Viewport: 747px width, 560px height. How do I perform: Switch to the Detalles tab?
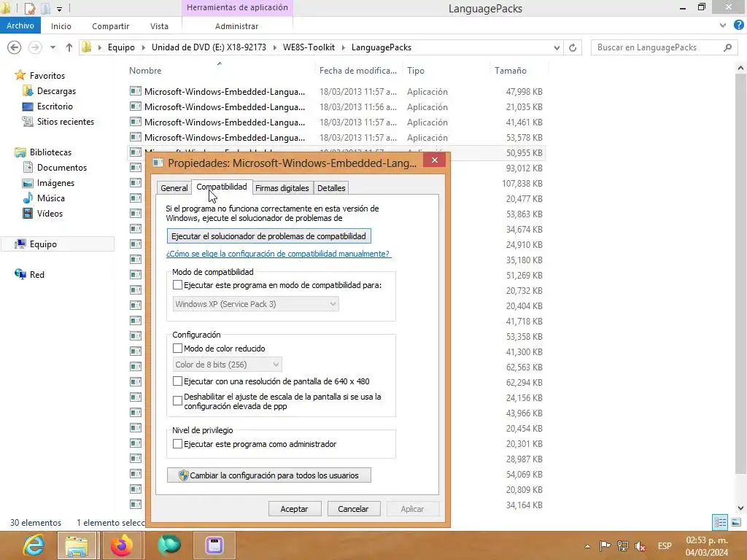click(331, 188)
